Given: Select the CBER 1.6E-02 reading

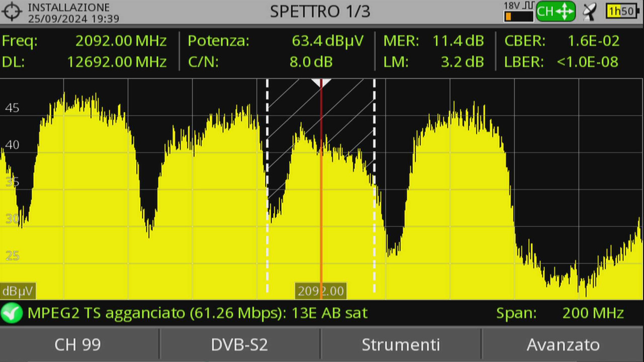Looking at the screenshot, I should click(x=594, y=41).
